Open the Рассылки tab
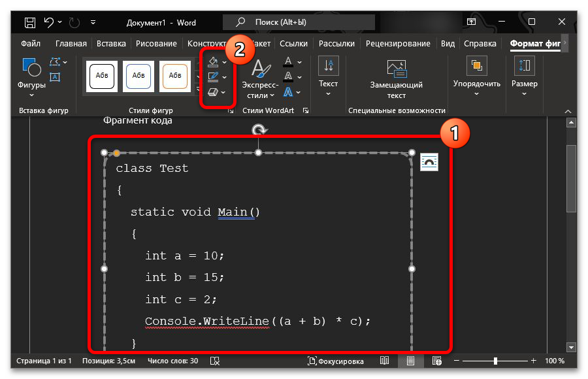The height and width of the screenshot is (379, 588). pos(336,44)
